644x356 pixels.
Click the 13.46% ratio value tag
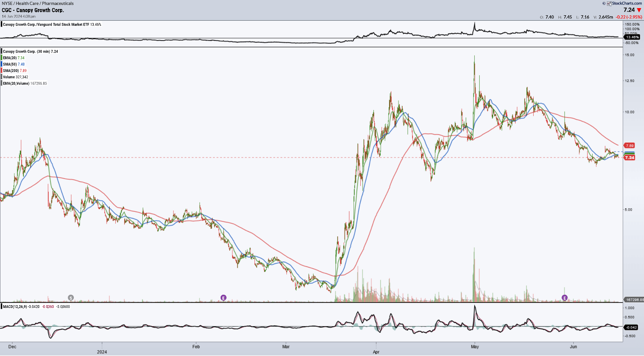(x=632, y=37)
